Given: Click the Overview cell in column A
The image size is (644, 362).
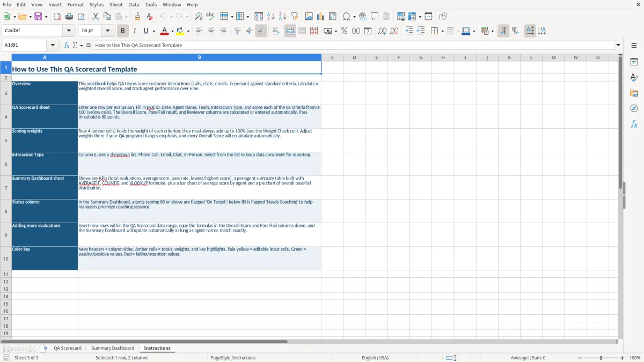Looking at the screenshot, I should click(45, 93).
